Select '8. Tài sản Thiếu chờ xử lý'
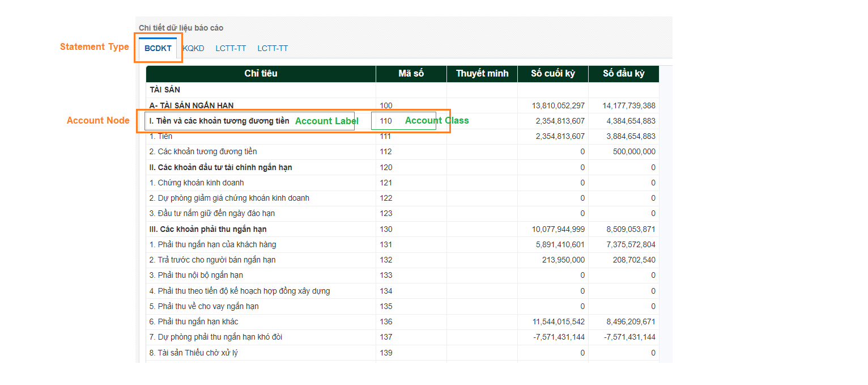The width and height of the screenshot is (868, 385). (194, 353)
